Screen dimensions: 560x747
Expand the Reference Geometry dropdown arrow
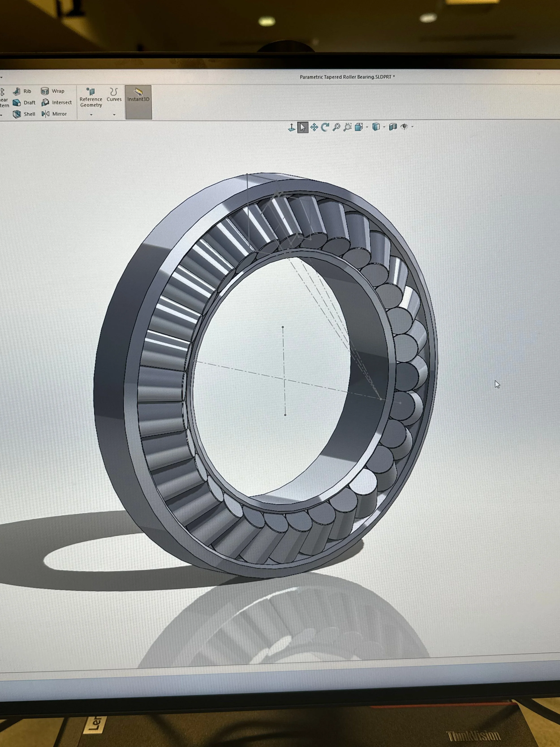tap(91, 115)
